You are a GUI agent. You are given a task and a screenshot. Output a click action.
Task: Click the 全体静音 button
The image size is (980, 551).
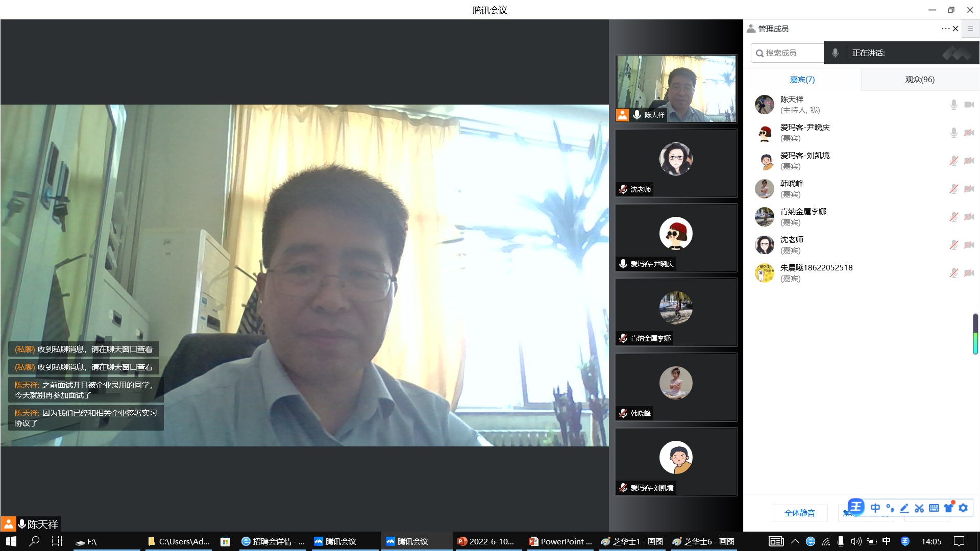799,513
